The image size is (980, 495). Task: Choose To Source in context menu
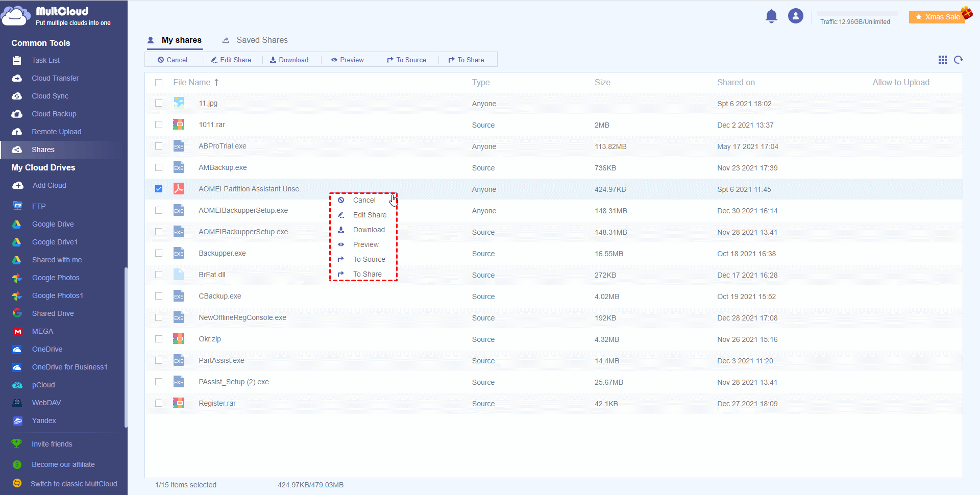coord(363,259)
